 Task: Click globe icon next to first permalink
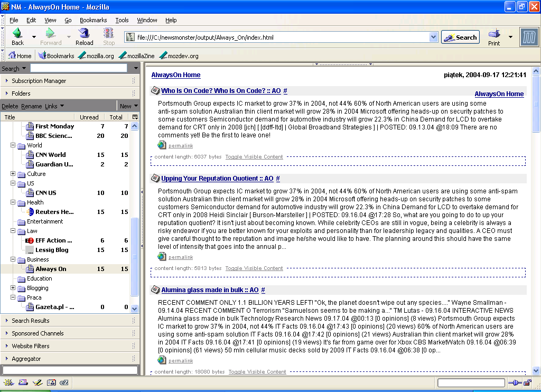(x=162, y=145)
